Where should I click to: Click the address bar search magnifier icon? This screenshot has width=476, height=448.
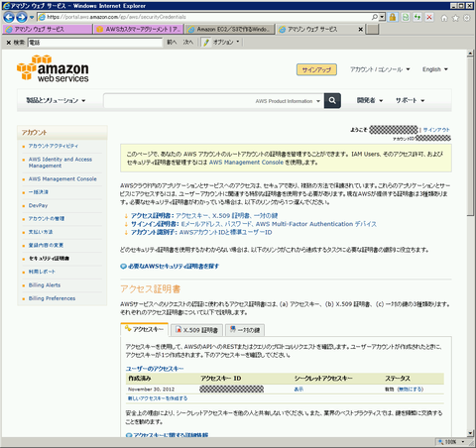(375, 17)
